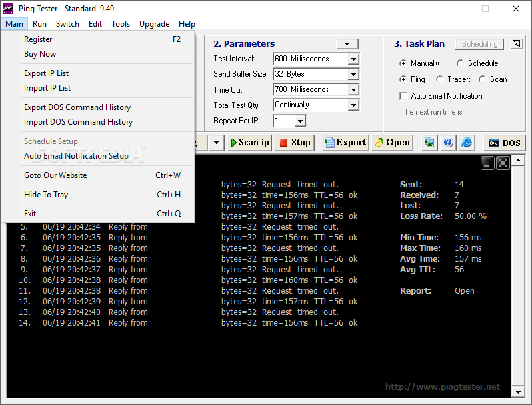532x405 pixels.
Task: Click result row 14 timestamp 20:42:41
Action: coord(84,322)
